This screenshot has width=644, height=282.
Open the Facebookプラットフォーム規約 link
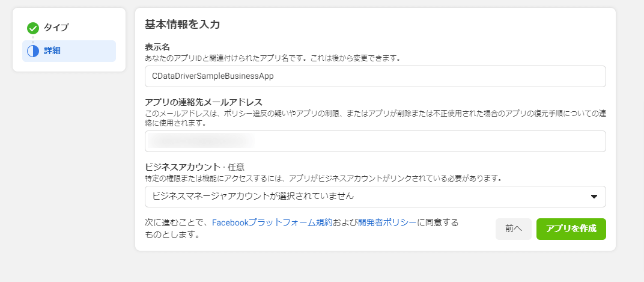[x=272, y=222]
